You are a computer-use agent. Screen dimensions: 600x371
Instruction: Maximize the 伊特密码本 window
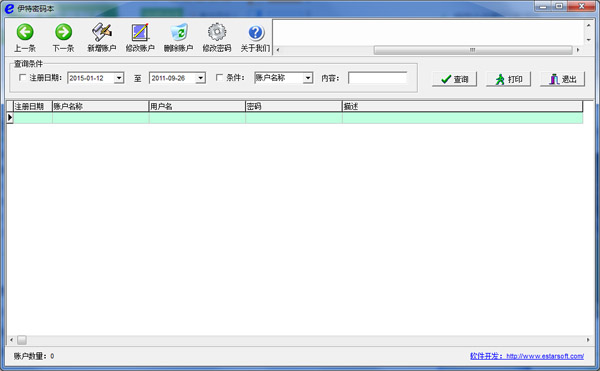click(559, 7)
